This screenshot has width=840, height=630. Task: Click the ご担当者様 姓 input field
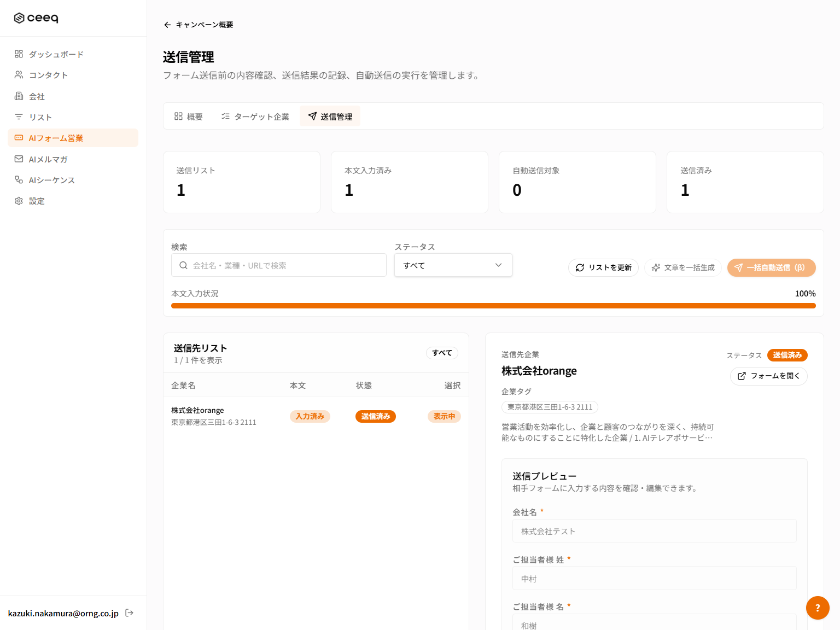click(x=654, y=578)
